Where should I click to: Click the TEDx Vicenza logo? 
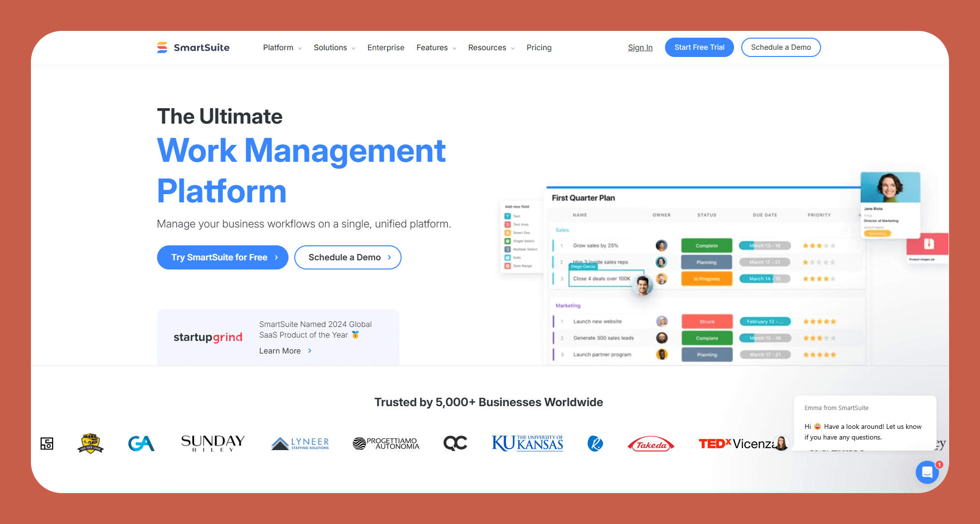coord(737,443)
